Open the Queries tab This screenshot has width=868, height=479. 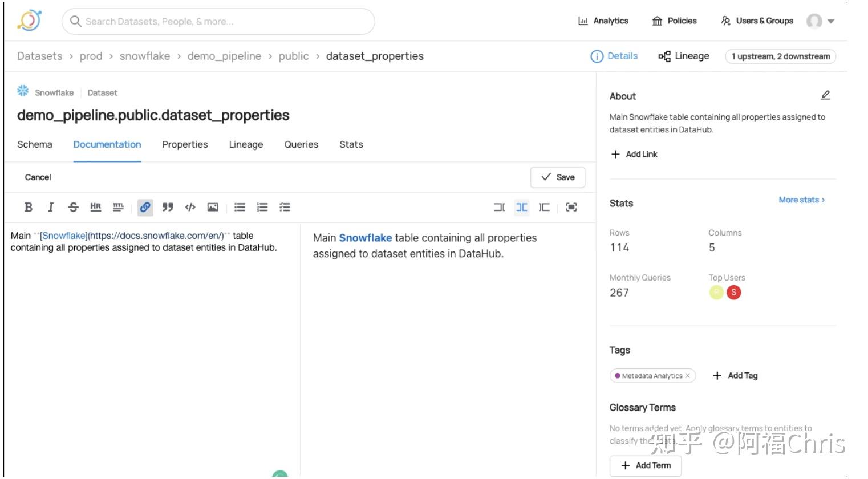[x=301, y=145]
